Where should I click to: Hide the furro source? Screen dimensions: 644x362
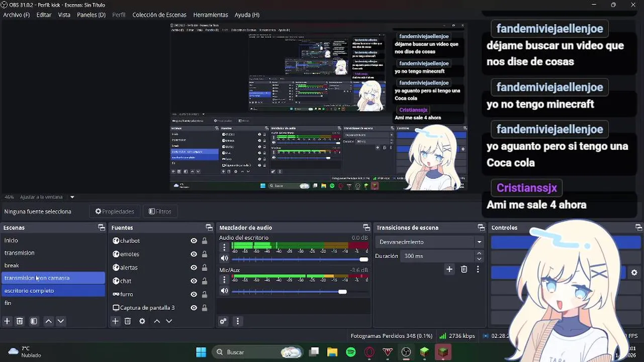tap(194, 294)
